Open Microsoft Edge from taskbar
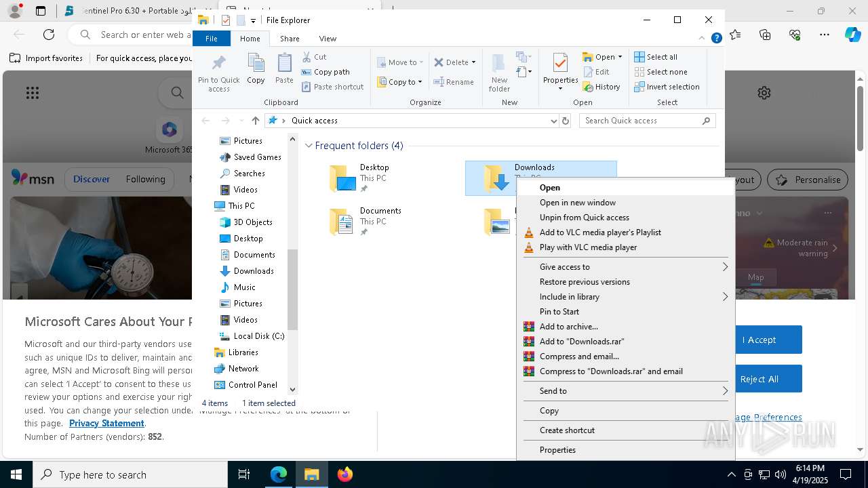This screenshot has height=488, width=868. click(279, 474)
